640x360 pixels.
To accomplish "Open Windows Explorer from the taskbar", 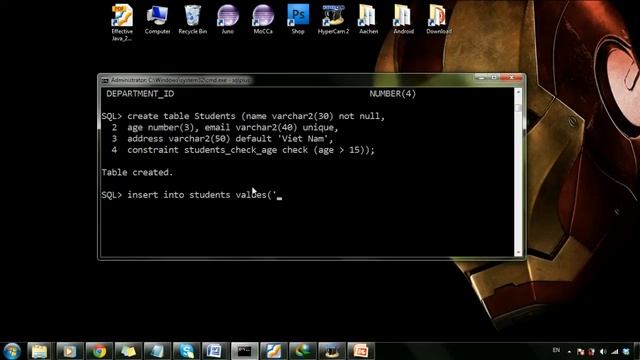I will coord(40,351).
